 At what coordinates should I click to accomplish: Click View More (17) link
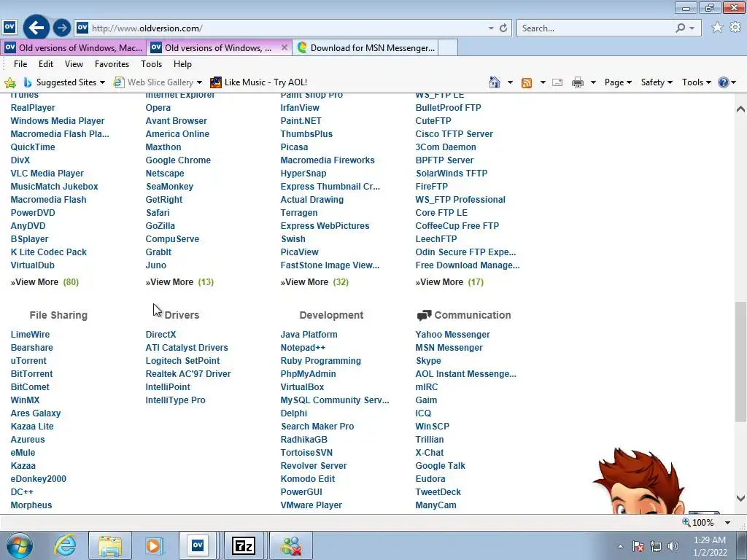(449, 282)
